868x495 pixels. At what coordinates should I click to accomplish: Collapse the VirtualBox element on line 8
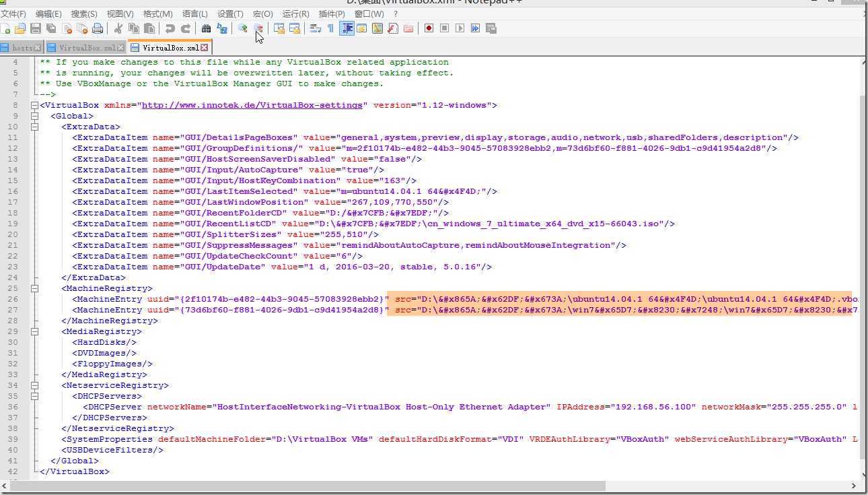point(34,105)
